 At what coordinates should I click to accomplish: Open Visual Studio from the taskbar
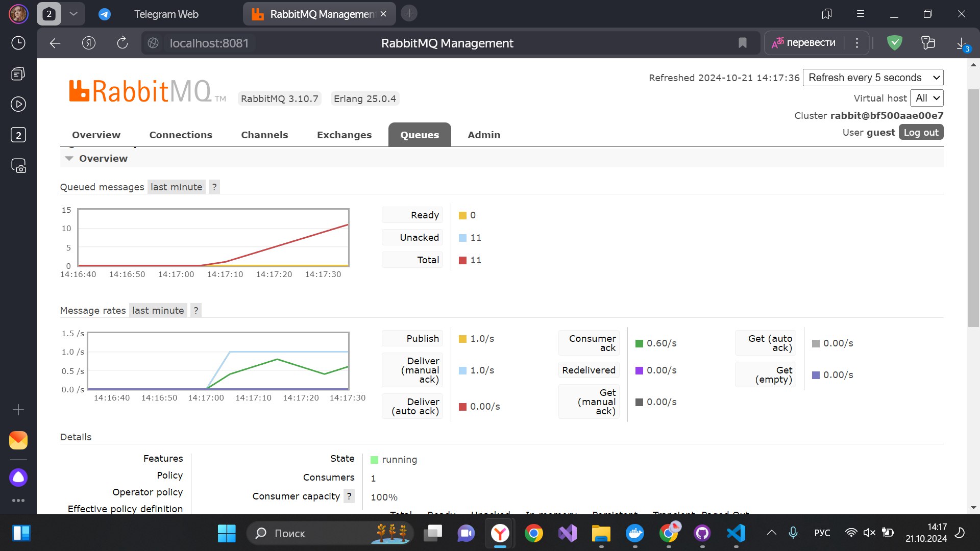point(568,534)
